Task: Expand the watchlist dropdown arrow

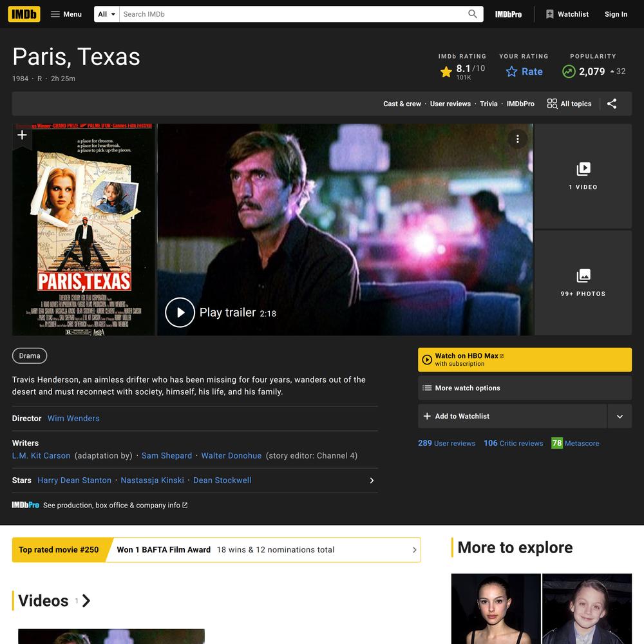Action: 620,417
